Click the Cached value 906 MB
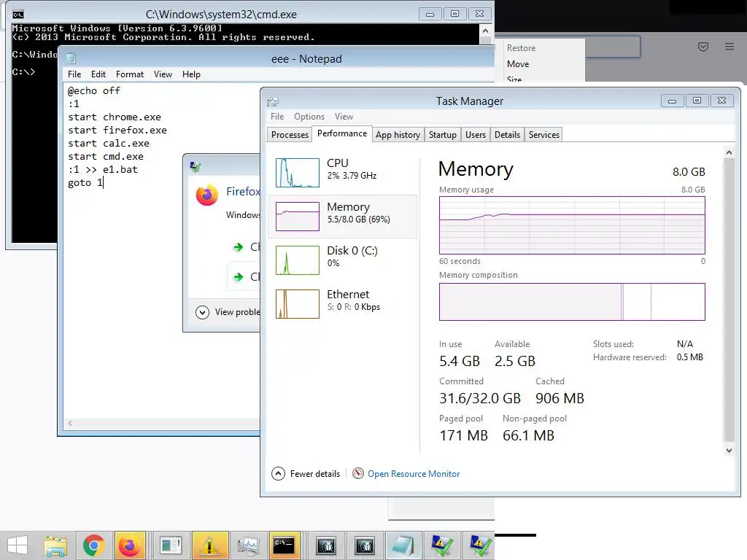 point(560,398)
